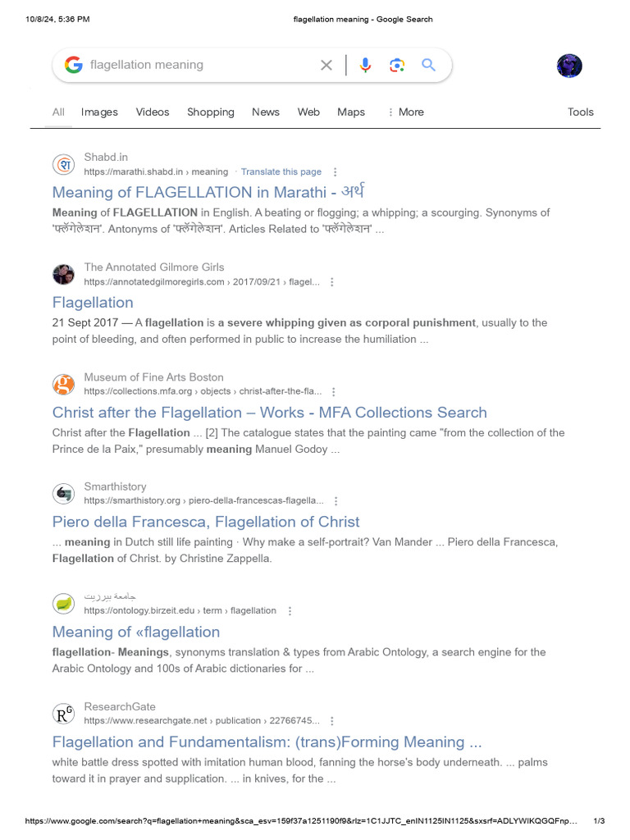630x840 pixels.
Task: Switch to the News tab
Action: tap(266, 112)
